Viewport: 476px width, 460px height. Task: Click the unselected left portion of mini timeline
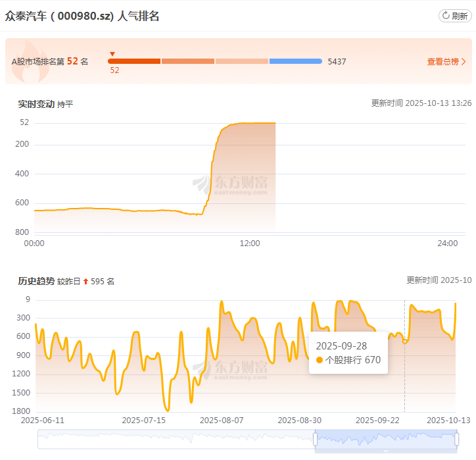176,439
